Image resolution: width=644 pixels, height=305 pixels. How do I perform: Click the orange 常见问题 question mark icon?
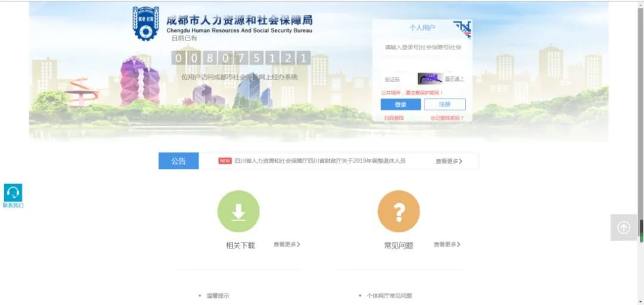[398, 211]
